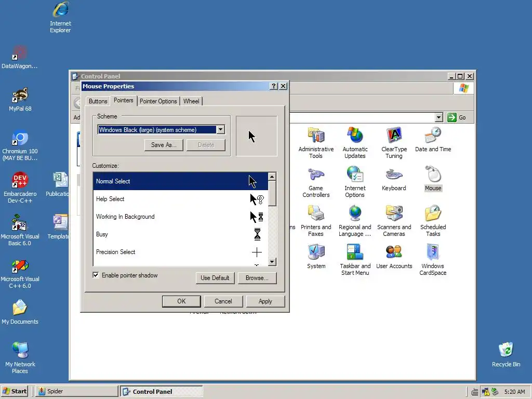
Task: Select Working In Background pointer row
Action: pyautogui.click(x=180, y=217)
